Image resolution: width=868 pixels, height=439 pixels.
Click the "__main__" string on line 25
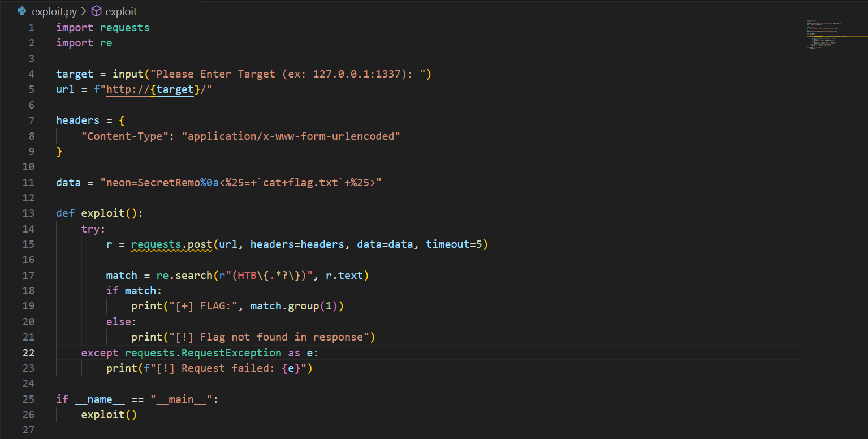pos(182,399)
